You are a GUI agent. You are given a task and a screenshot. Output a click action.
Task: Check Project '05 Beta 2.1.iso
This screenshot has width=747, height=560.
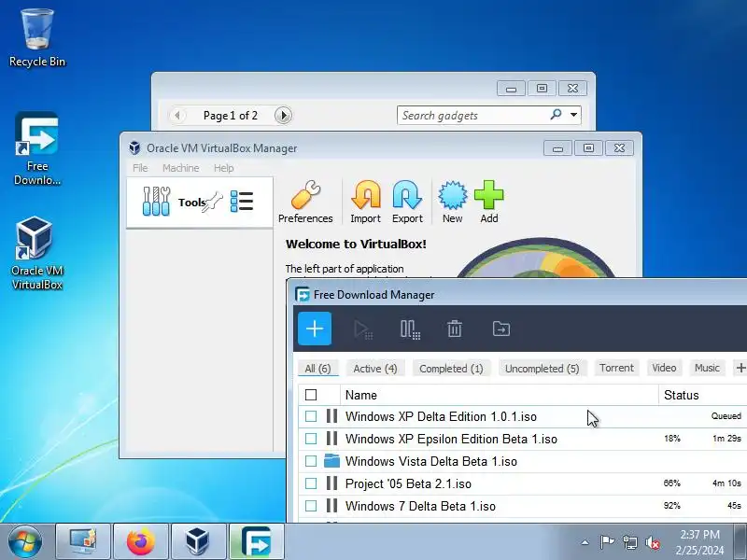coord(311,483)
